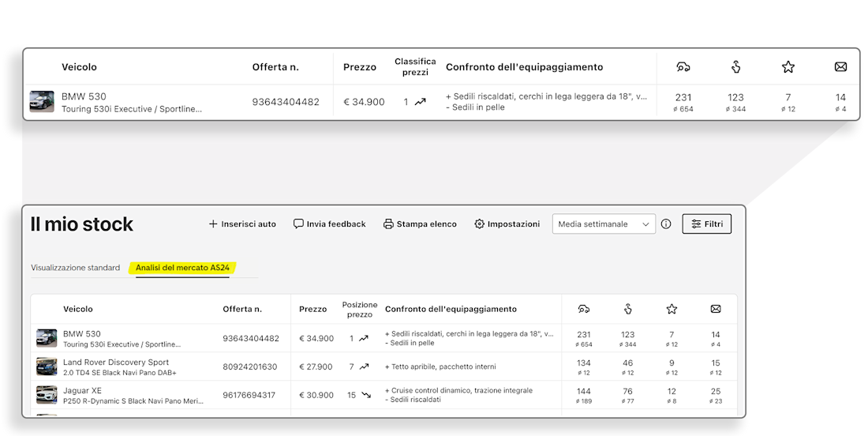This screenshot has width=868, height=436.
Task: Click star favorites icon in enlarged top panel
Action: click(788, 67)
